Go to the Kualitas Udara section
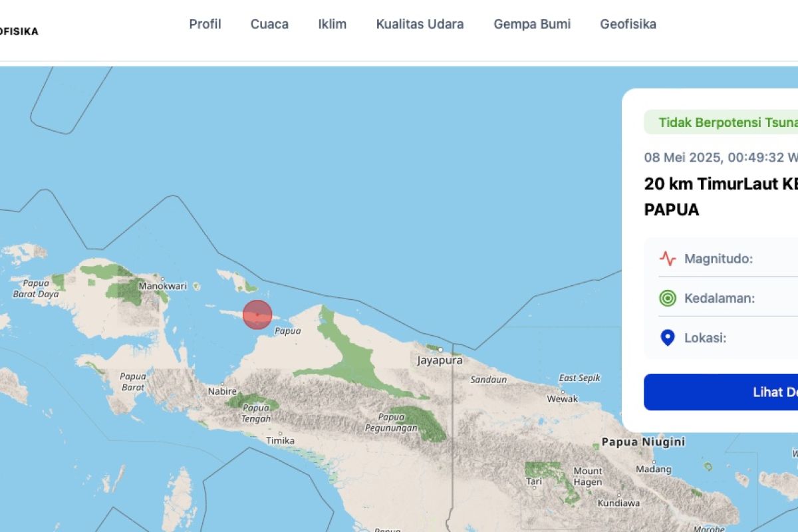Image resolution: width=798 pixels, height=532 pixels. coord(420,25)
